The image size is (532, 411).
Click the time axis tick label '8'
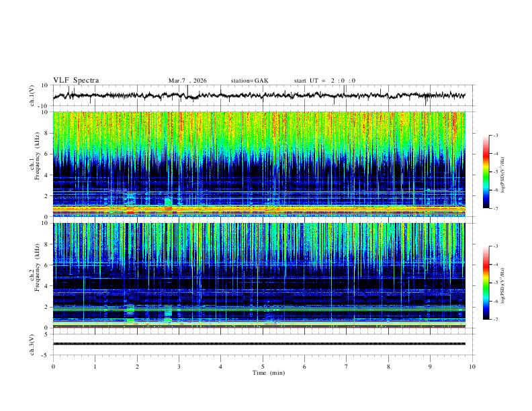pyautogui.click(x=388, y=367)
